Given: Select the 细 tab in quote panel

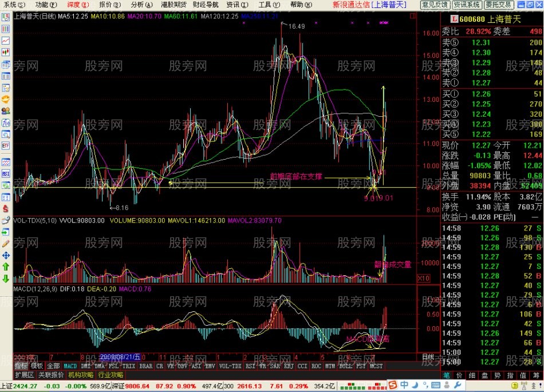Looking at the screenshot, I should tap(472, 375).
